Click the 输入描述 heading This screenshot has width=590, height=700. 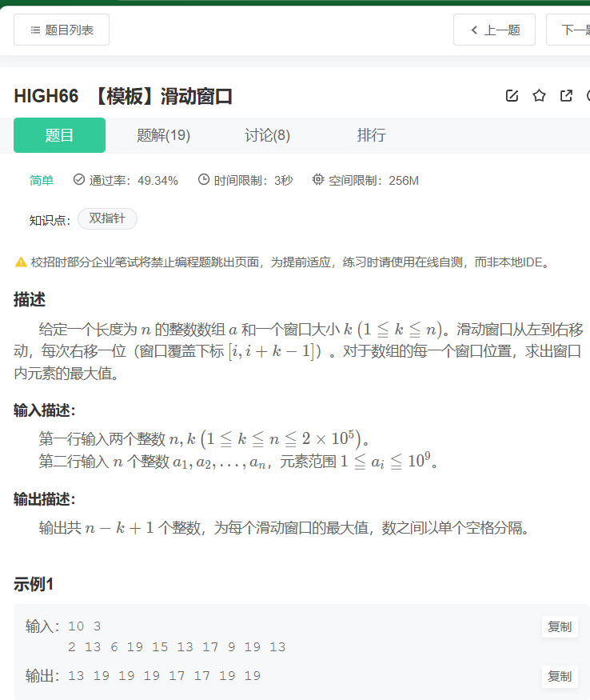(45, 410)
